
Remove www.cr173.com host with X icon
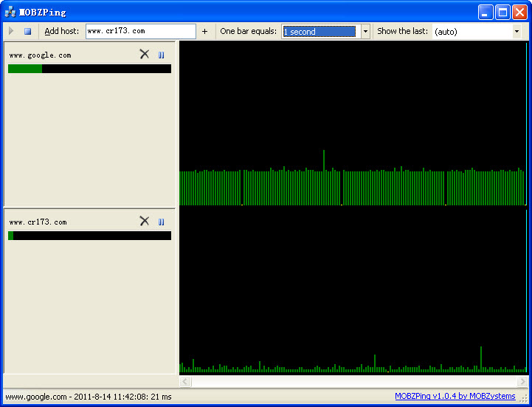[144, 222]
